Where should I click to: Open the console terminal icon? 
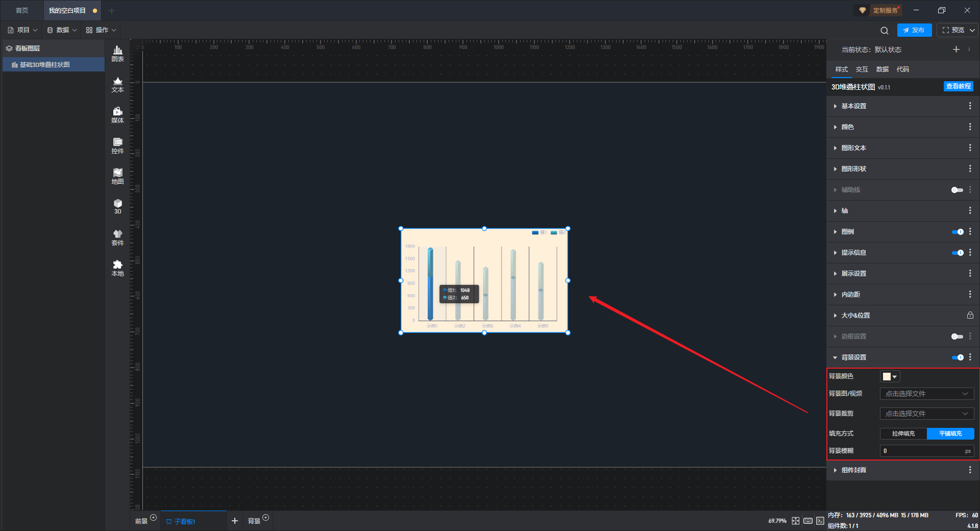[x=820, y=521]
